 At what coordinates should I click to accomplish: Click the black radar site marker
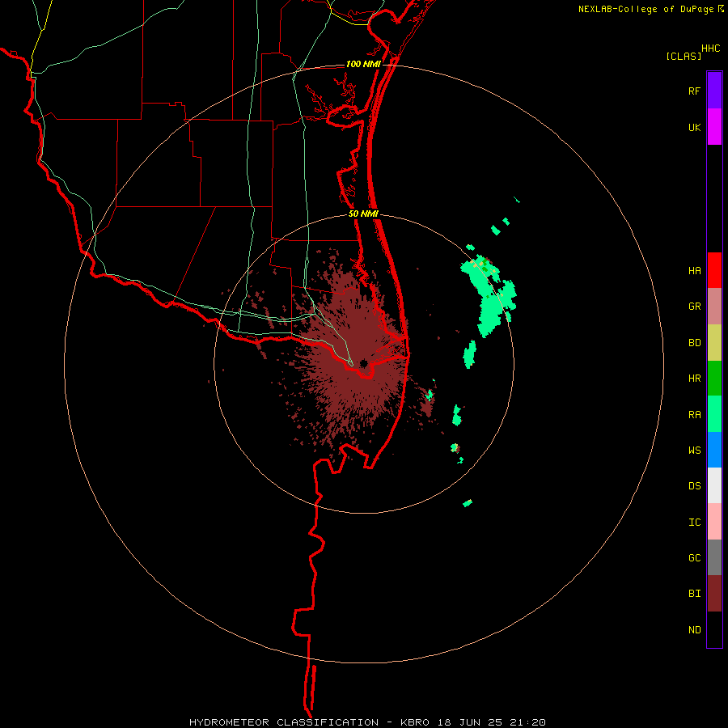[363, 363]
